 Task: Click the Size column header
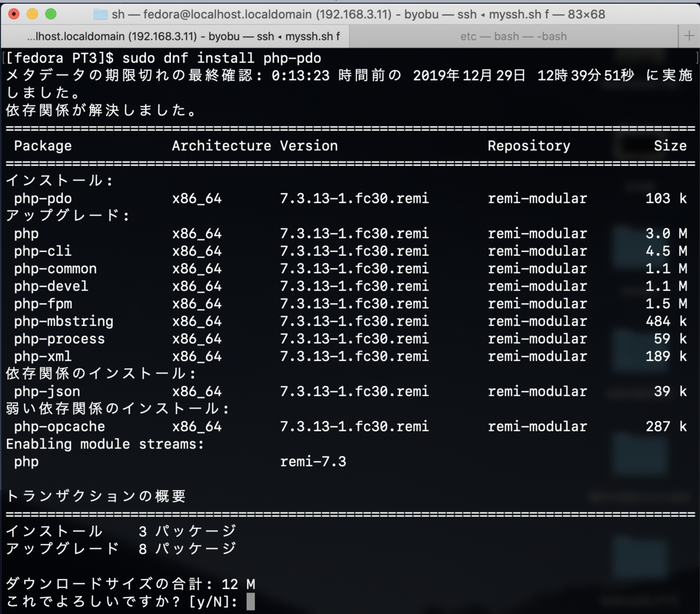coord(670,146)
